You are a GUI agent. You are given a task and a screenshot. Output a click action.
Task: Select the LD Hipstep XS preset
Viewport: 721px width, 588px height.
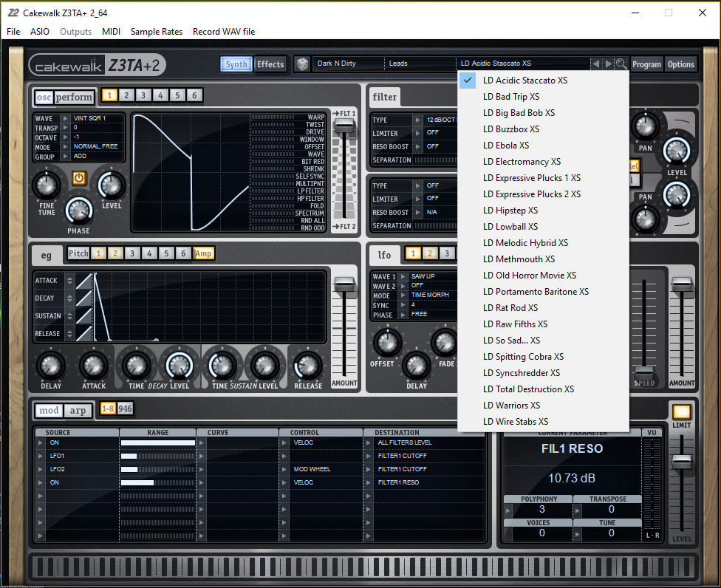(x=511, y=210)
